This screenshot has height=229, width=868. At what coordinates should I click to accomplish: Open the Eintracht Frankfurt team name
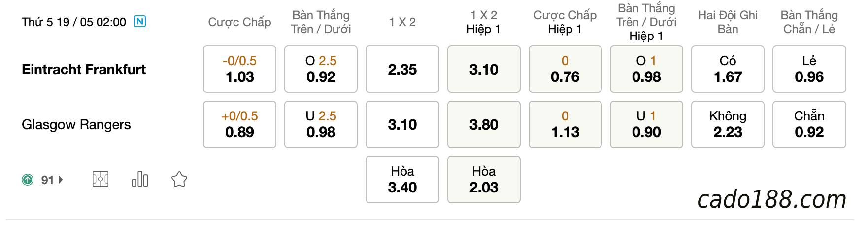[84, 69]
